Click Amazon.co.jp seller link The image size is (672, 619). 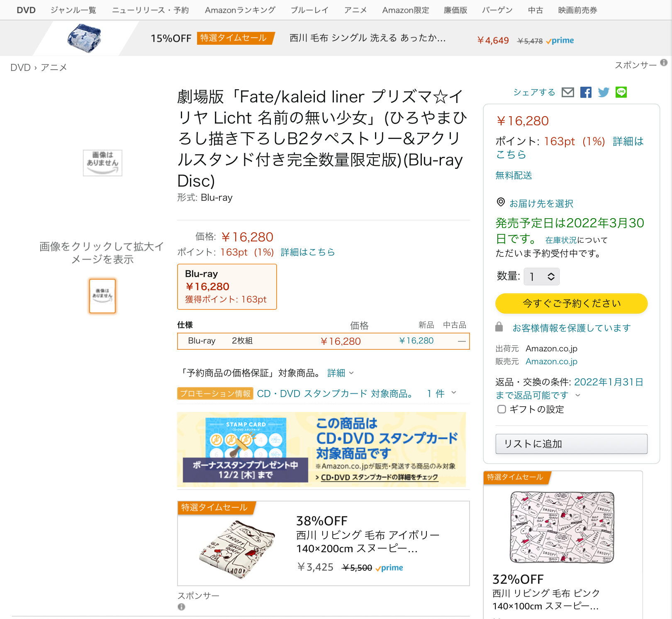click(551, 361)
